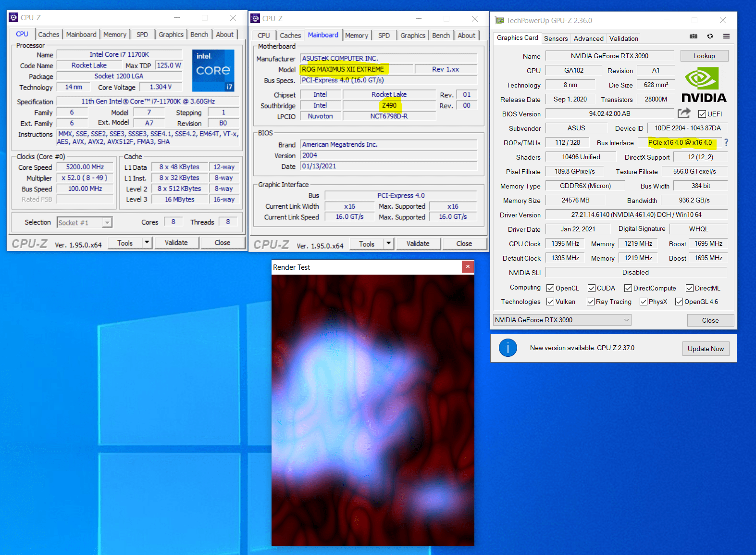The image size is (756, 555).
Task: Open Bench tab in left CPU-Z window
Action: [199, 35]
